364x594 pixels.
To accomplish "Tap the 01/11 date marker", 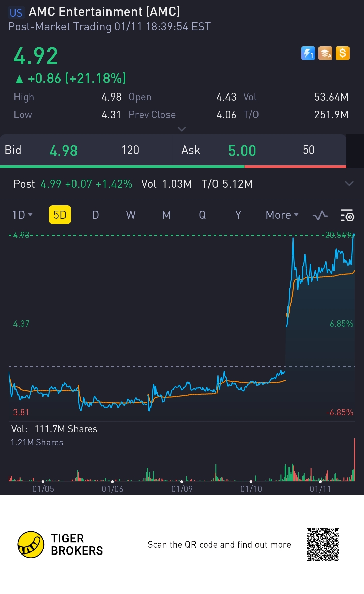I will (x=321, y=489).
